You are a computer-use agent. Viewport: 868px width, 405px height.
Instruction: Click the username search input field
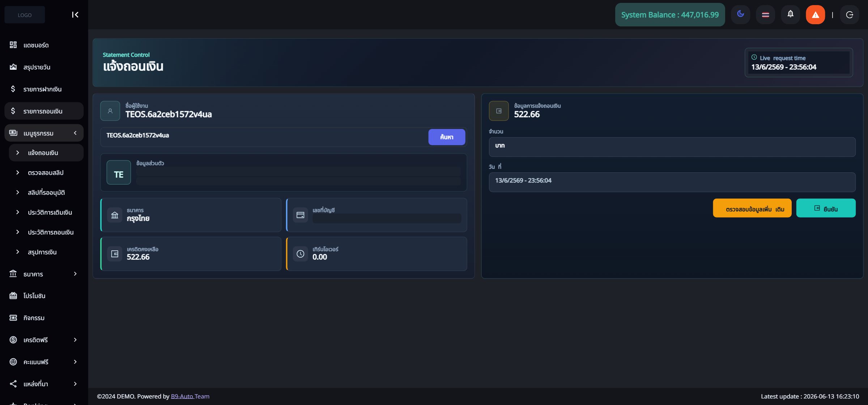tap(264, 137)
